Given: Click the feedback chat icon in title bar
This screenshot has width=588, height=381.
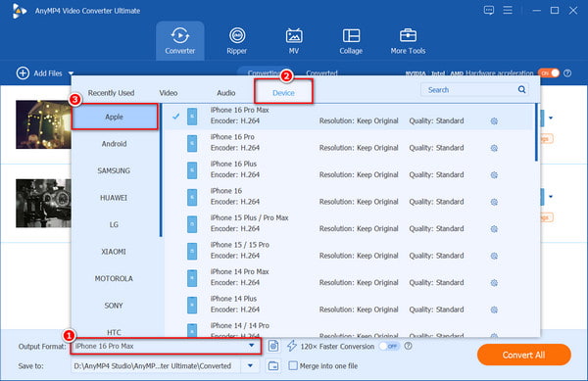Looking at the screenshot, I should click(489, 10).
